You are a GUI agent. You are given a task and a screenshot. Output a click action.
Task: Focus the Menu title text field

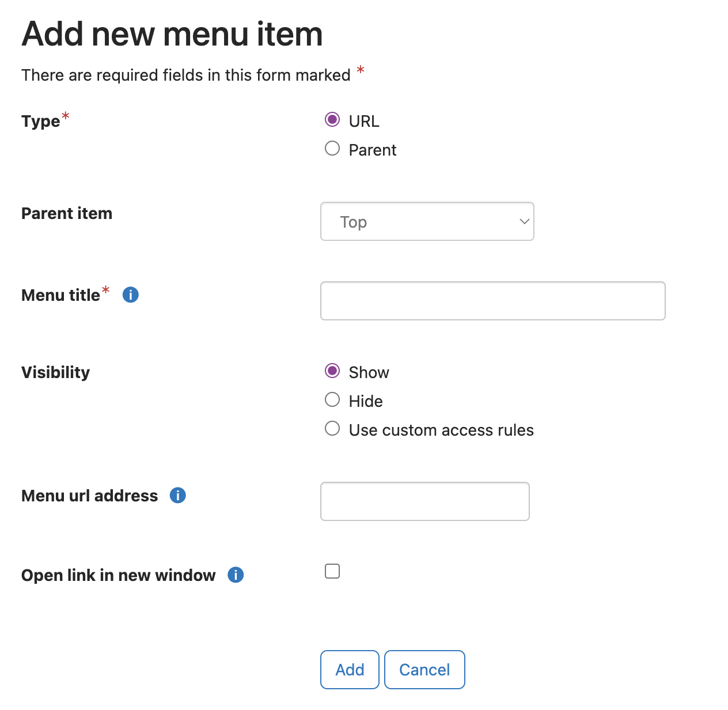[493, 301]
